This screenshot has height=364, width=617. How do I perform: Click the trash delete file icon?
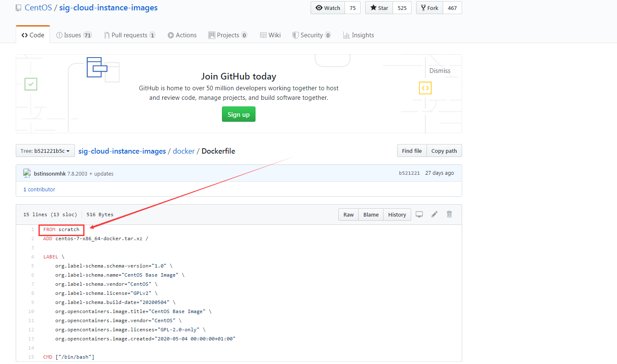449,215
